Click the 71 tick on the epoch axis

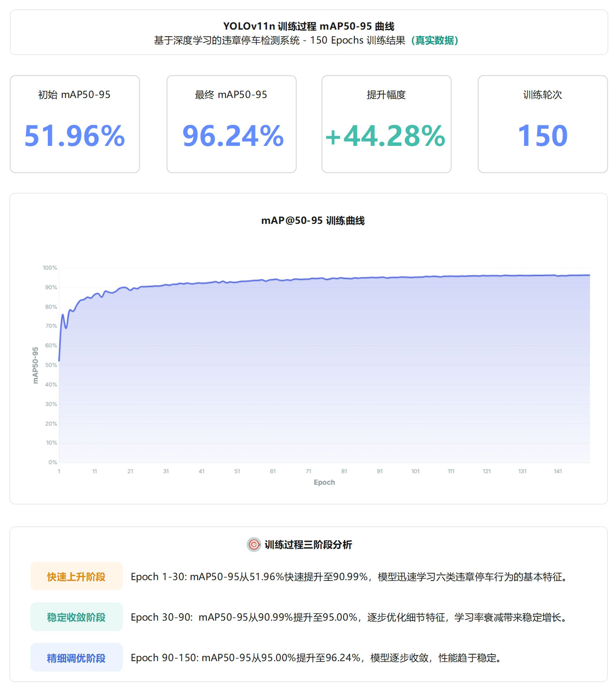[x=309, y=471]
